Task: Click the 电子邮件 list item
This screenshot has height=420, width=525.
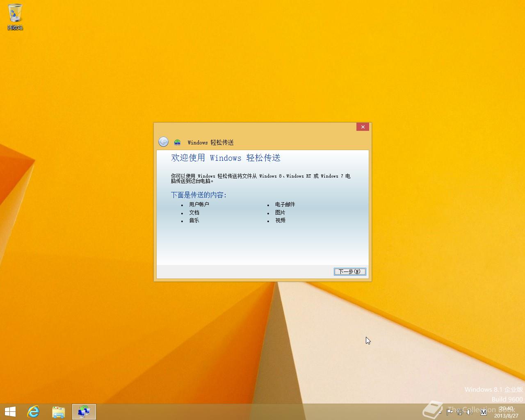Action: 285,204
